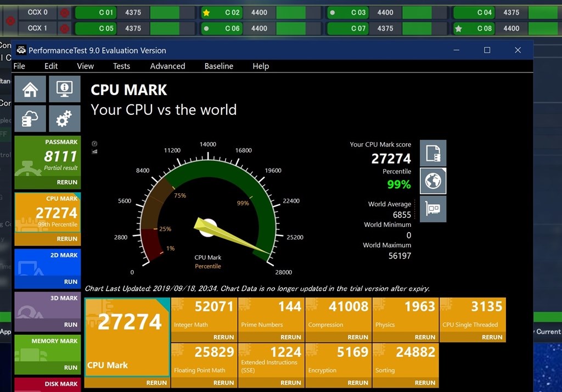
Task: Click the dot indicator on core C 03
Action: tap(332, 13)
